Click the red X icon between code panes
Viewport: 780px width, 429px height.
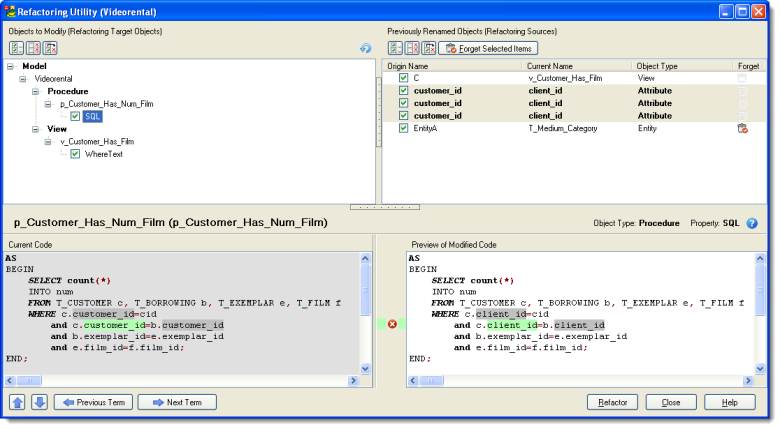tap(392, 324)
